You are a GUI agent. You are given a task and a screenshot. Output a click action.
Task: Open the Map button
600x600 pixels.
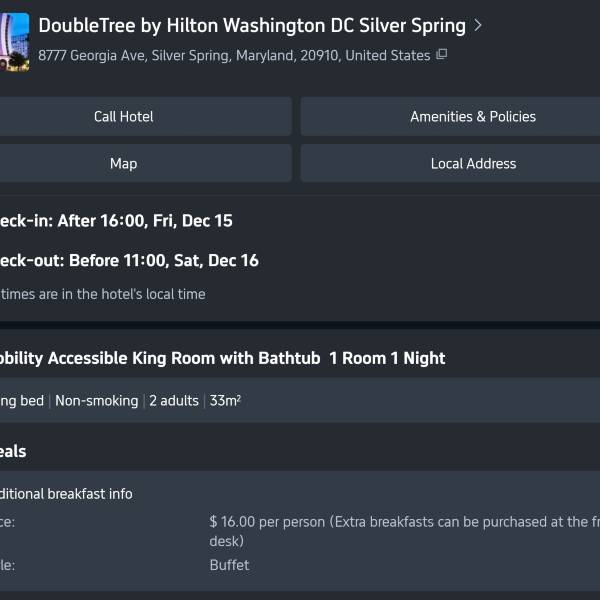(x=124, y=164)
